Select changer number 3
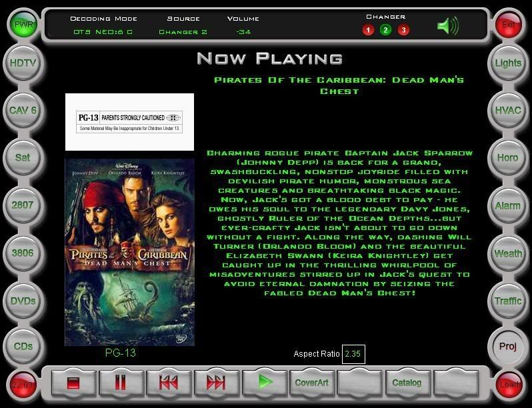This screenshot has height=408, width=532. coord(403,30)
